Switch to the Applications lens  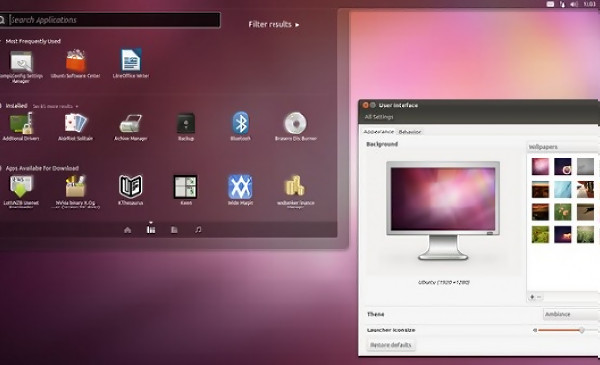pyautogui.click(x=151, y=229)
